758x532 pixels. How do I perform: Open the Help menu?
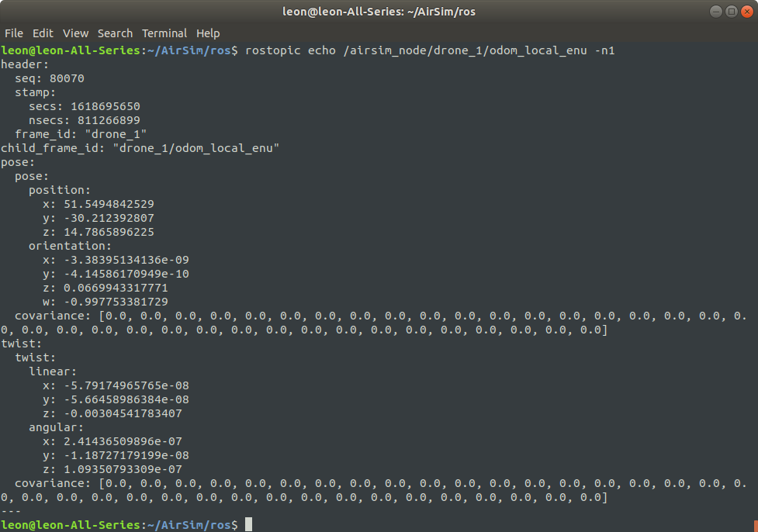click(x=208, y=33)
